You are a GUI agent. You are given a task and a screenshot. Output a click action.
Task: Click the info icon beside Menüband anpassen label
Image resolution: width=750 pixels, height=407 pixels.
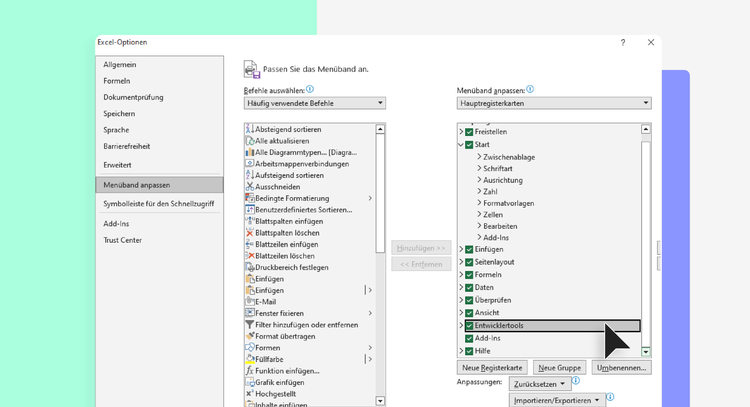pyautogui.click(x=530, y=89)
